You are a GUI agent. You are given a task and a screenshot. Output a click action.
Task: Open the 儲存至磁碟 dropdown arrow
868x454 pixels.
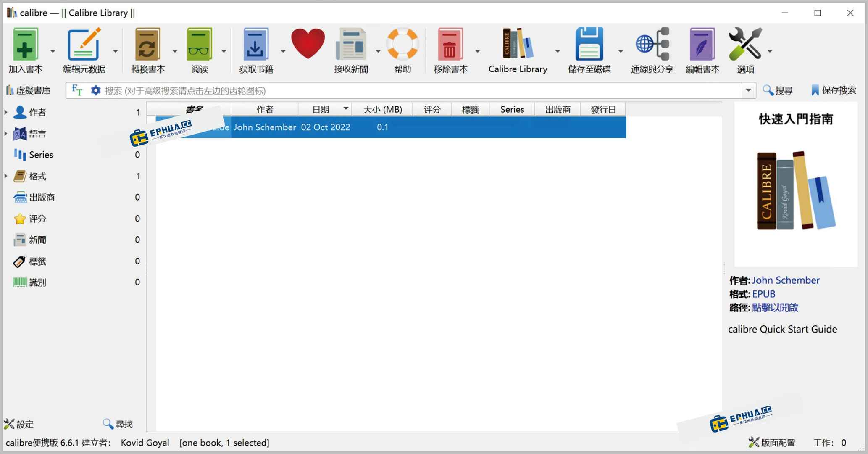(620, 51)
